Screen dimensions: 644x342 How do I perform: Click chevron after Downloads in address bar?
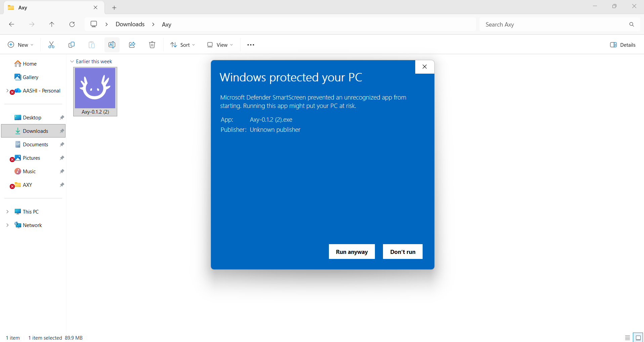(x=153, y=24)
